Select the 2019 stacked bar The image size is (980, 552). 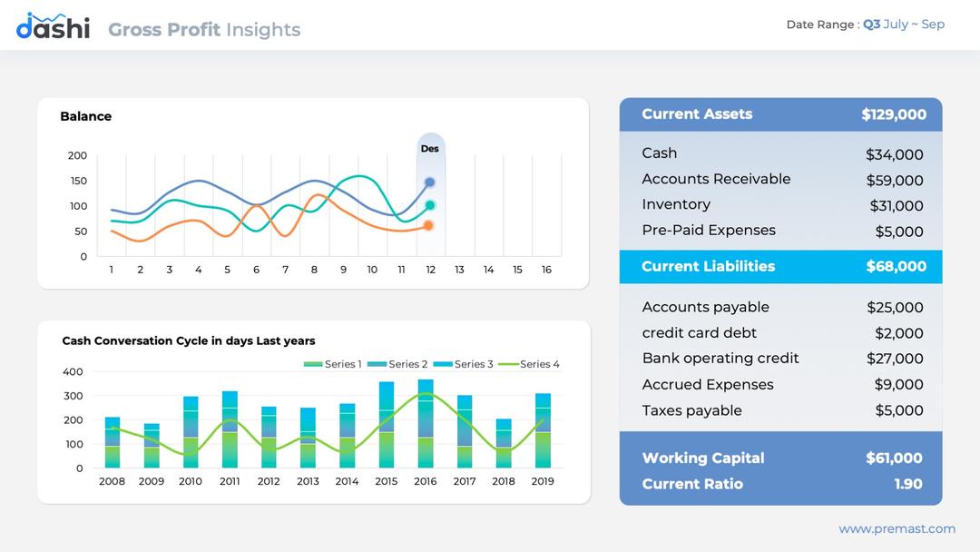542,431
